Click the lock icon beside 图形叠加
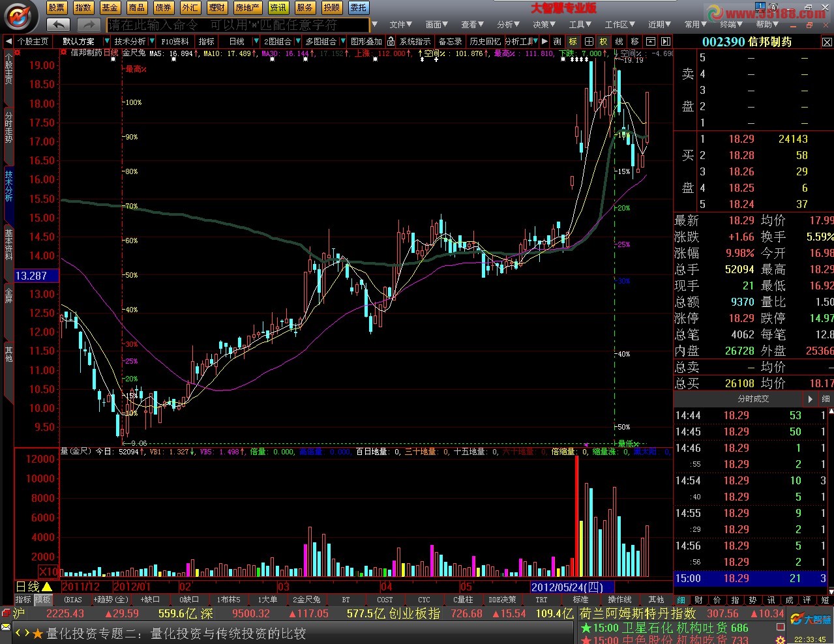The width and height of the screenshot is (834, 644). coord(391,41)
